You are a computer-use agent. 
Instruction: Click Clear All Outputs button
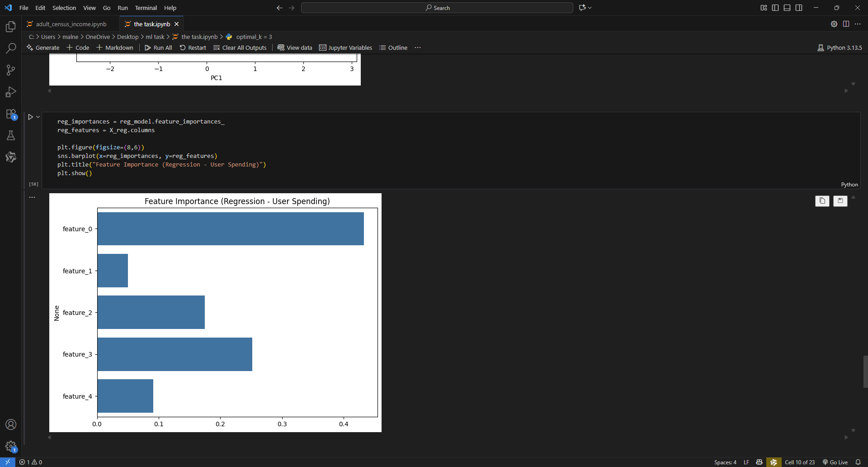tap(240, 48)
